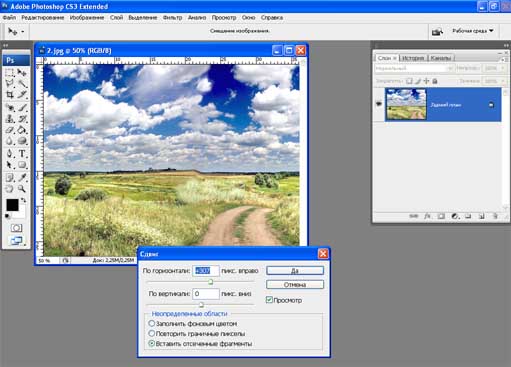
Task: Collapse the right panel dock arrows
Action: click(506, 45)
